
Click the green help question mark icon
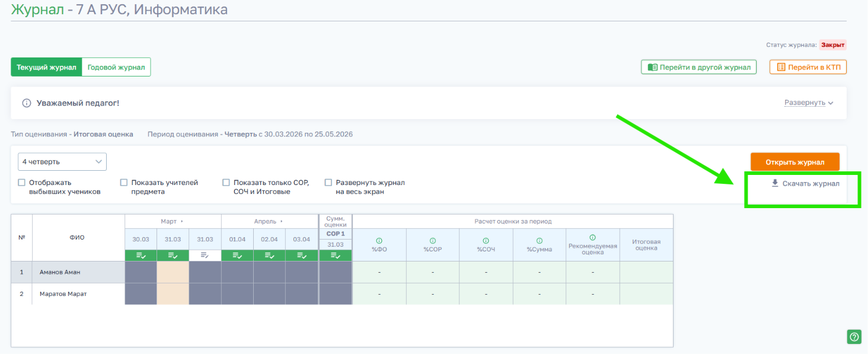click(x=854, y=337)
